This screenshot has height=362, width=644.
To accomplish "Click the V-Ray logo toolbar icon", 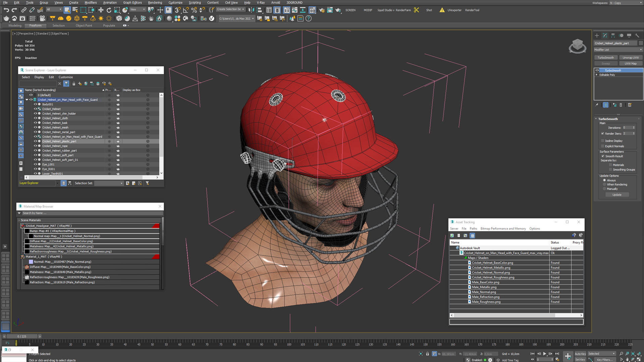I will 212,18.
